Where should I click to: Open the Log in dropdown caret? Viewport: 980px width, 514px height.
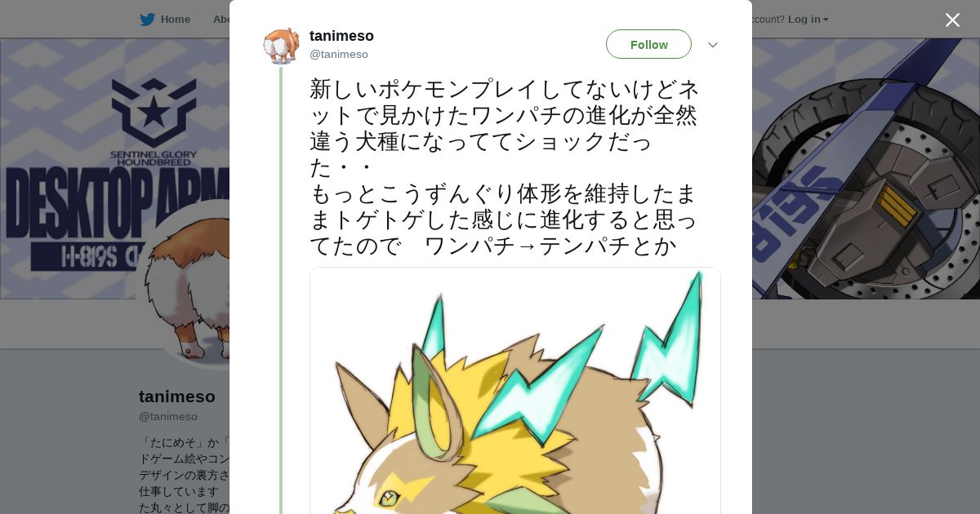click(x=826, y=20)
